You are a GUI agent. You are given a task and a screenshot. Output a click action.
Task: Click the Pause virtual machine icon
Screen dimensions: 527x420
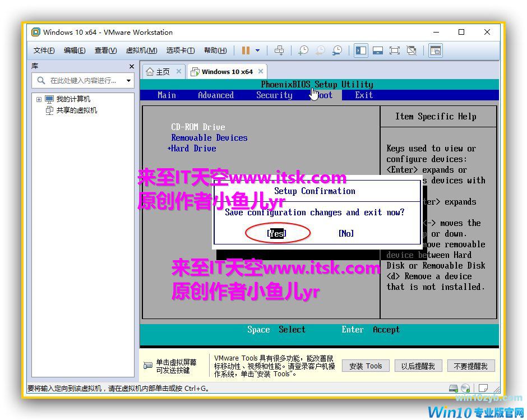(x=246, y=50)
